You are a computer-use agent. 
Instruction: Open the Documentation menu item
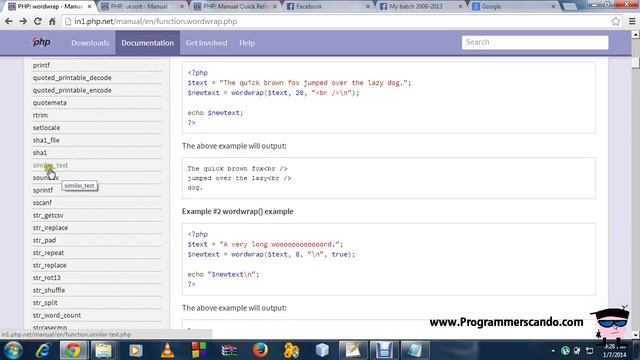coord(147,43)
